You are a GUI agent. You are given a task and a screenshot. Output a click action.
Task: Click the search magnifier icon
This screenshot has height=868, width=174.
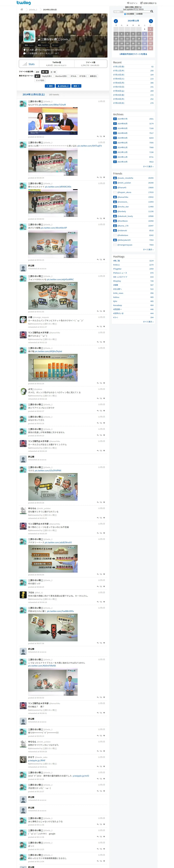(x=152, y=11)
